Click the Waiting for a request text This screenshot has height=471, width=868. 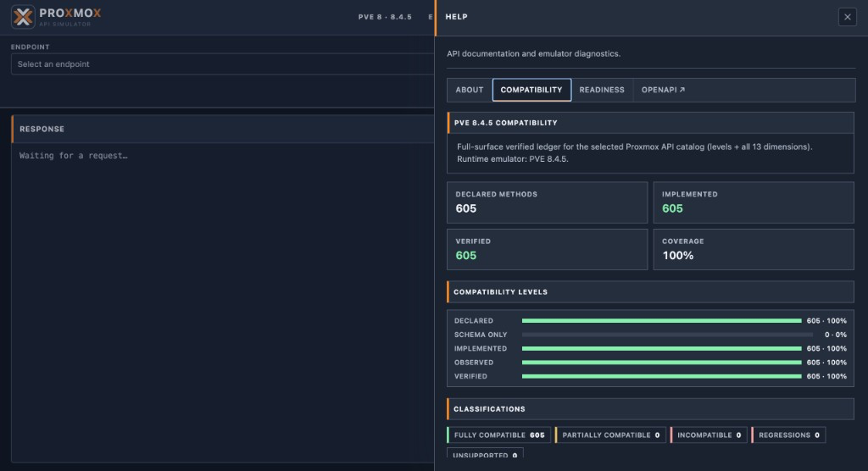click(74, 156)
